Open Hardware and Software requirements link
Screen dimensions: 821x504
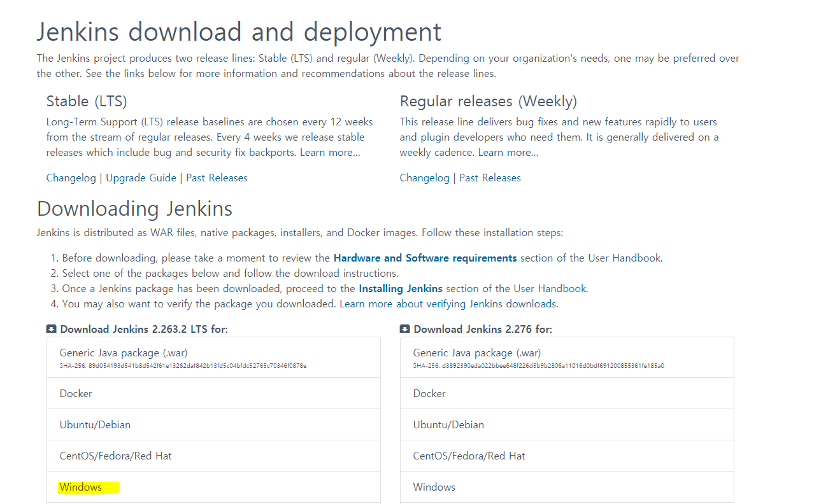tap(425, 258)
